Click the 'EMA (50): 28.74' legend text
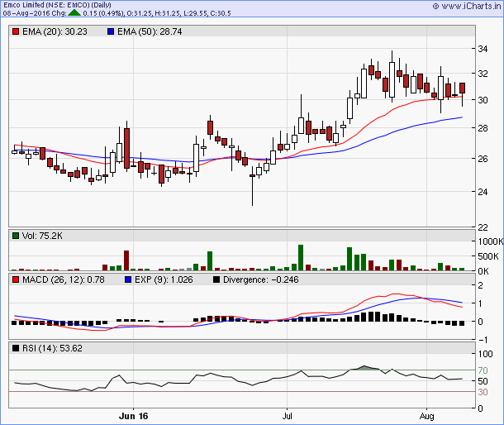 (150, 31)
